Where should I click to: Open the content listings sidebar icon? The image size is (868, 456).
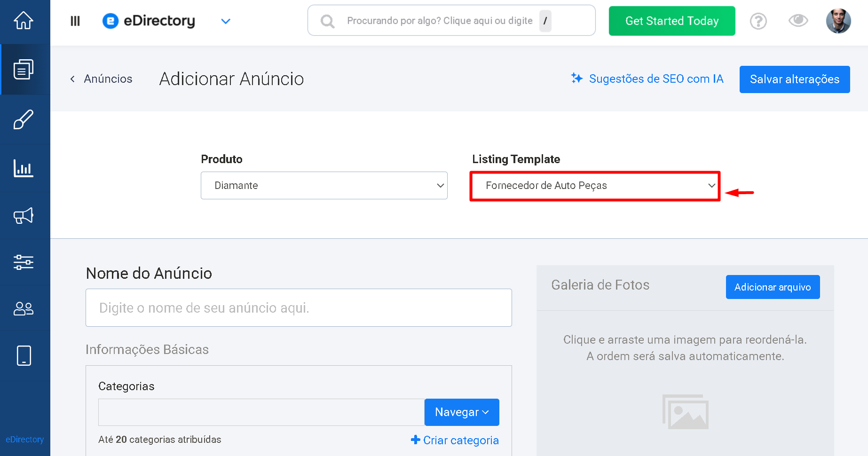point(24,70)
